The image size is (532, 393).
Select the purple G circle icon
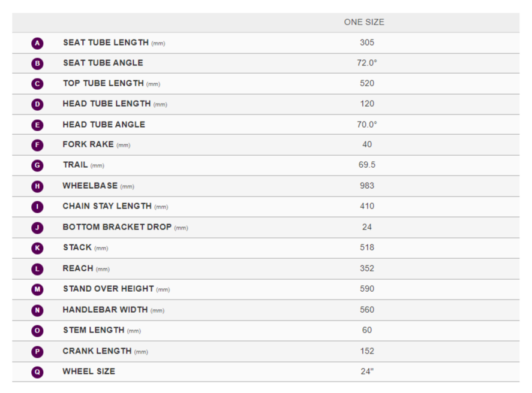38,165
